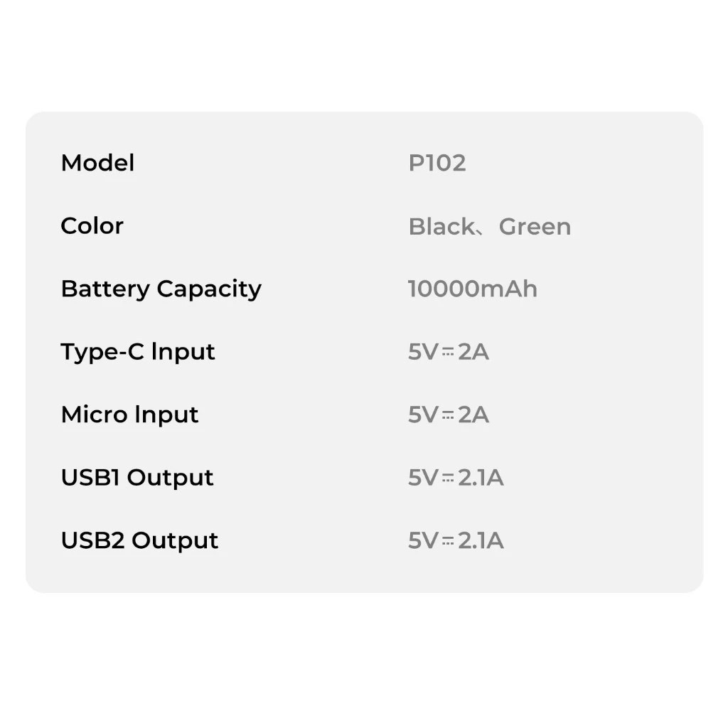Click the Battery Capacity label

tap(161, 289)
